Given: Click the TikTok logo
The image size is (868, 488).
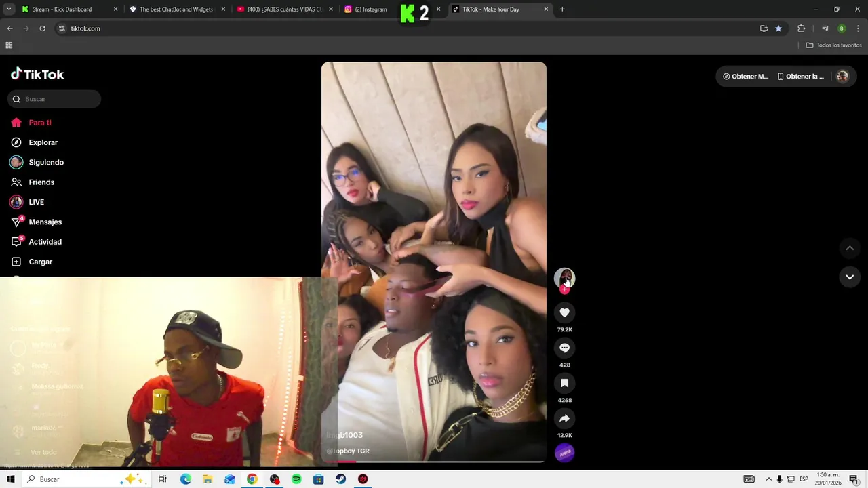Looking at the screenshot, I should 37,74.
